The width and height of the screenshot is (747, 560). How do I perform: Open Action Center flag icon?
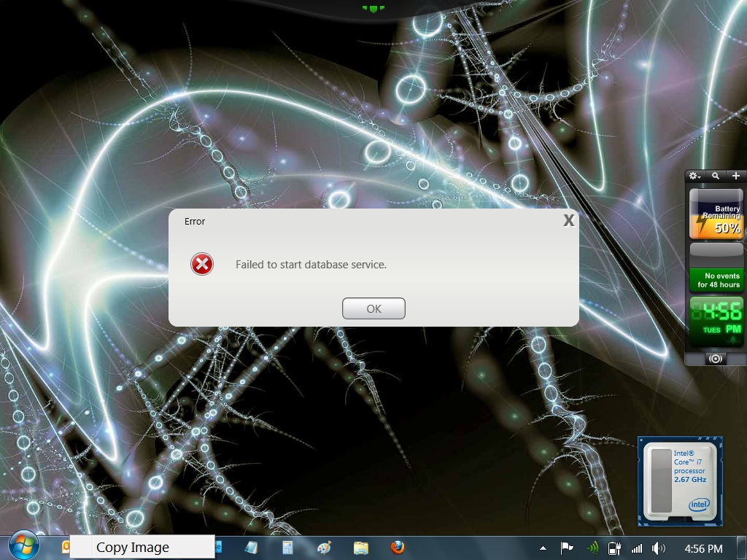[x=566, y=548]
